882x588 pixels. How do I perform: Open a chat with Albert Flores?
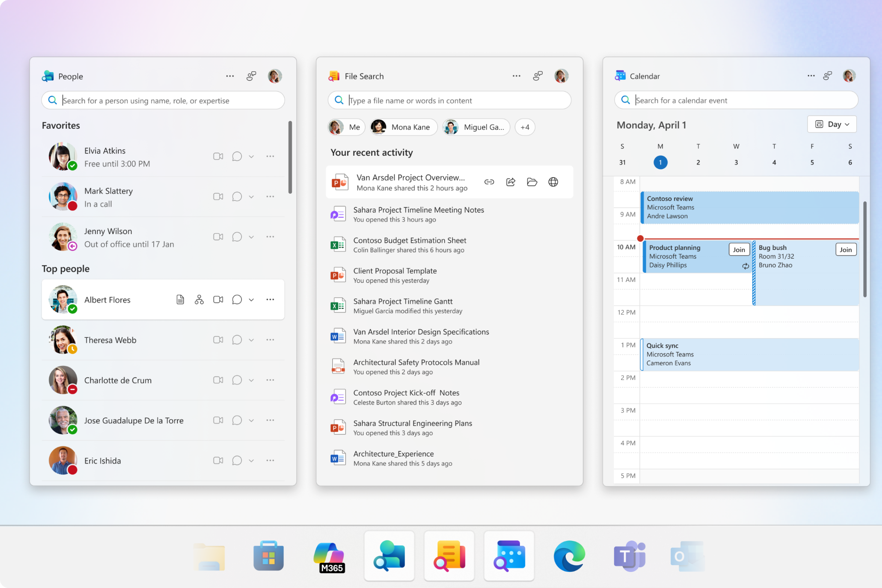[x=237, y=299]
